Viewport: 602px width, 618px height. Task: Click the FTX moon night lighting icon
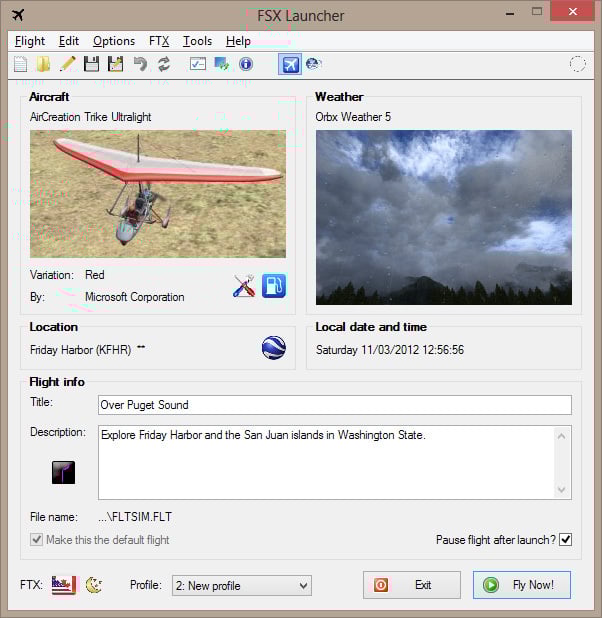coord(94,585)
